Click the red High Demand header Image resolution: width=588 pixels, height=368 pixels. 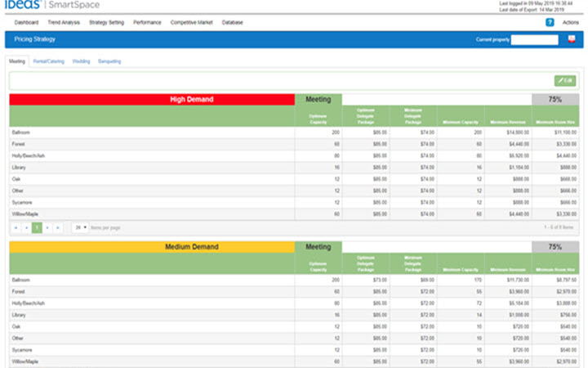click(x=152, y=99)
